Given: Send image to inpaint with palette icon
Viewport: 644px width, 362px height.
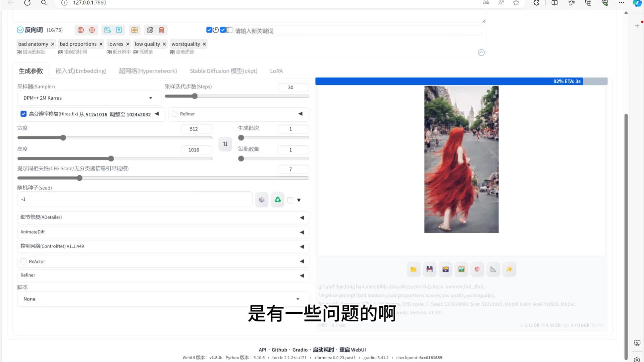Looking at the screenshot, I should 477,269.
